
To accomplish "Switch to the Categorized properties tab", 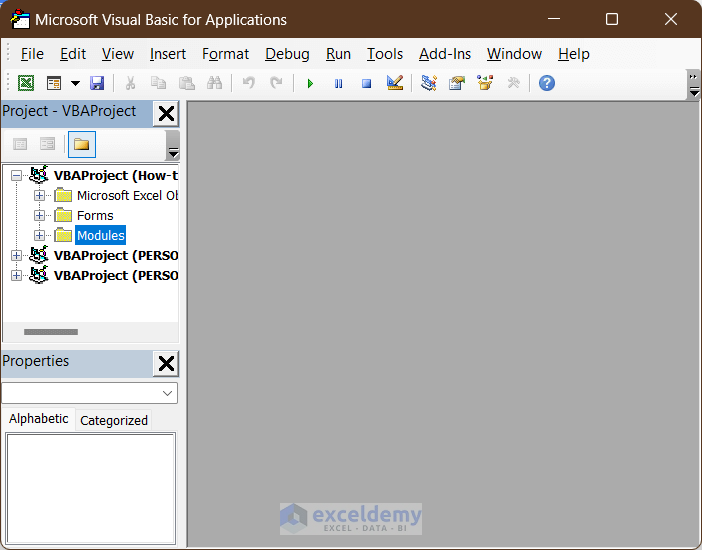I will 114,421.
